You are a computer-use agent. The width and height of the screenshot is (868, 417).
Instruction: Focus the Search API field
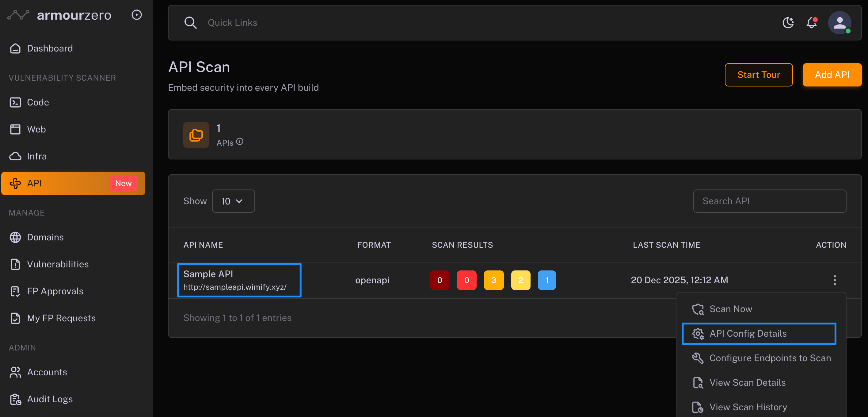(769, 201)
